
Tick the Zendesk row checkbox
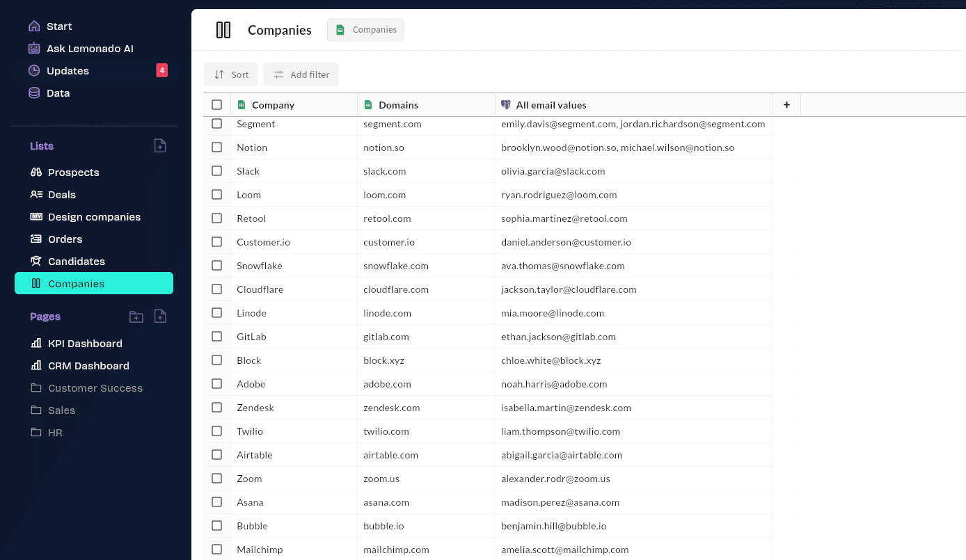[x=217, y=408]
